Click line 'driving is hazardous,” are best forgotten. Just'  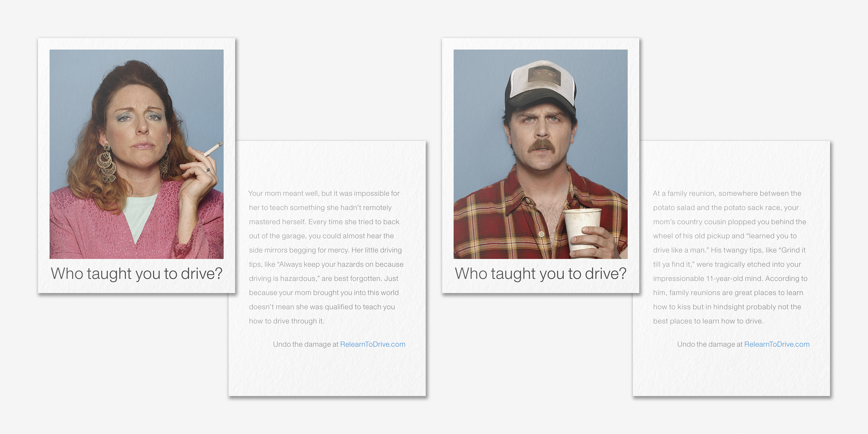click(x=323, y=279)
